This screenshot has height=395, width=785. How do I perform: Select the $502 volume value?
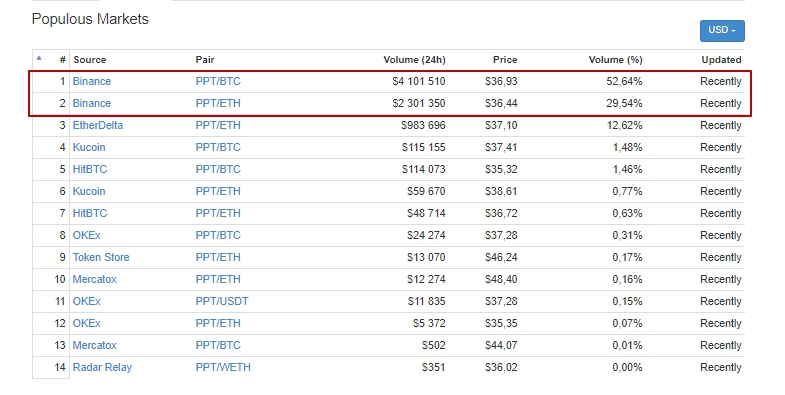point(433,345)
